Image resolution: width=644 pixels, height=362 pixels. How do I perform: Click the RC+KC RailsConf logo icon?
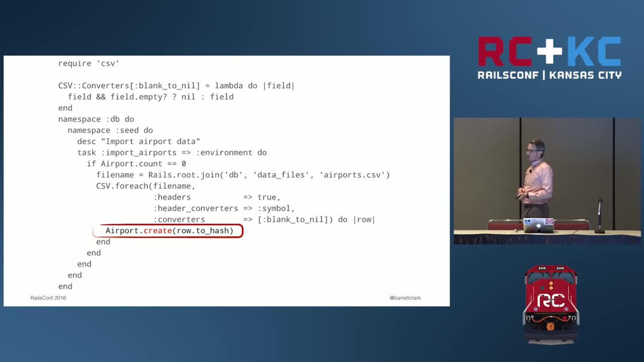pyautogui.click(x=550, y=57)
